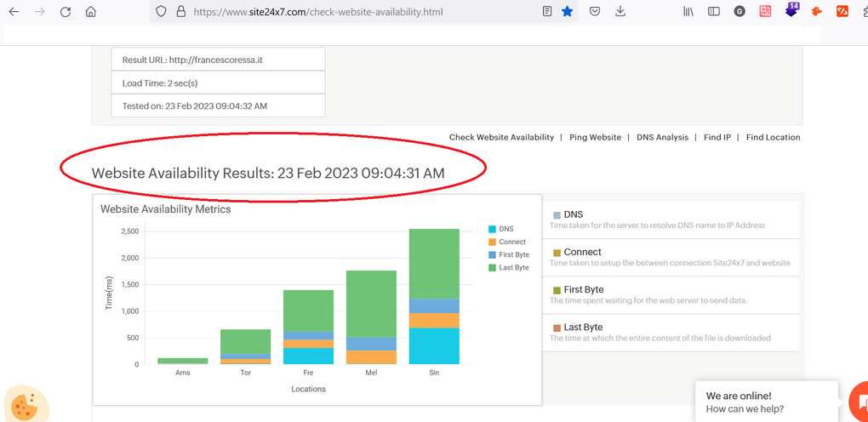This screenshot has width=868, height=422.
Task: Click the DNS description row
Action: [x=671, y=220]
